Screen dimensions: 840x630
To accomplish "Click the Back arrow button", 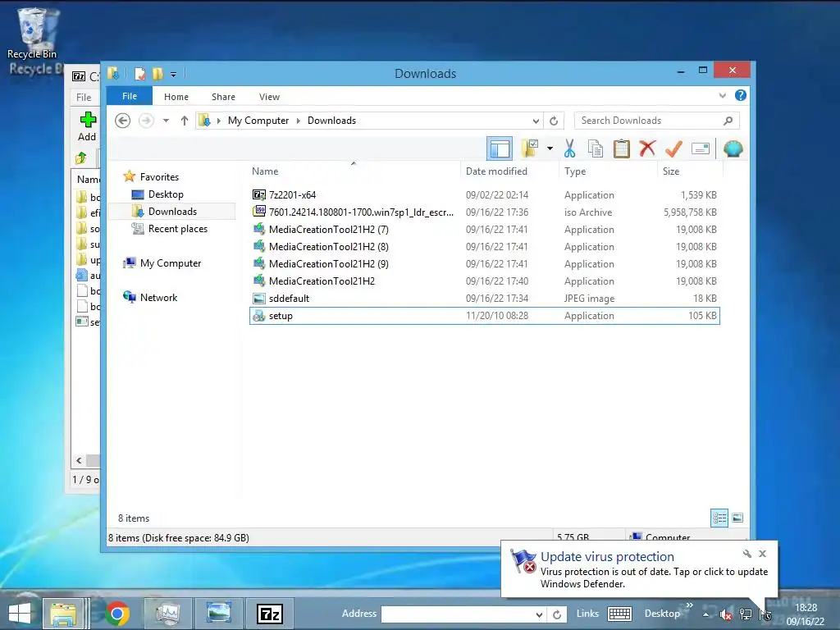I will [123, 121].
